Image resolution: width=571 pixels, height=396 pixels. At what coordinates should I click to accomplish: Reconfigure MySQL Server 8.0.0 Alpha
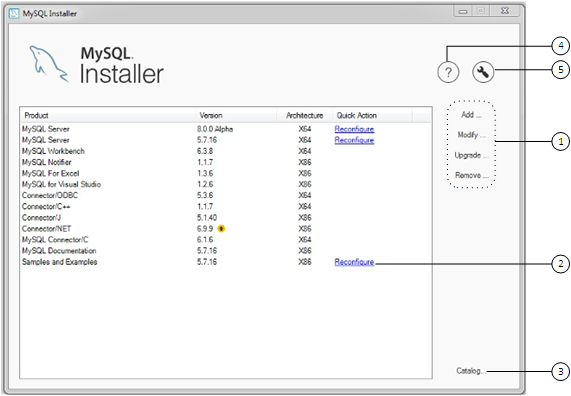tap(354, 129)
